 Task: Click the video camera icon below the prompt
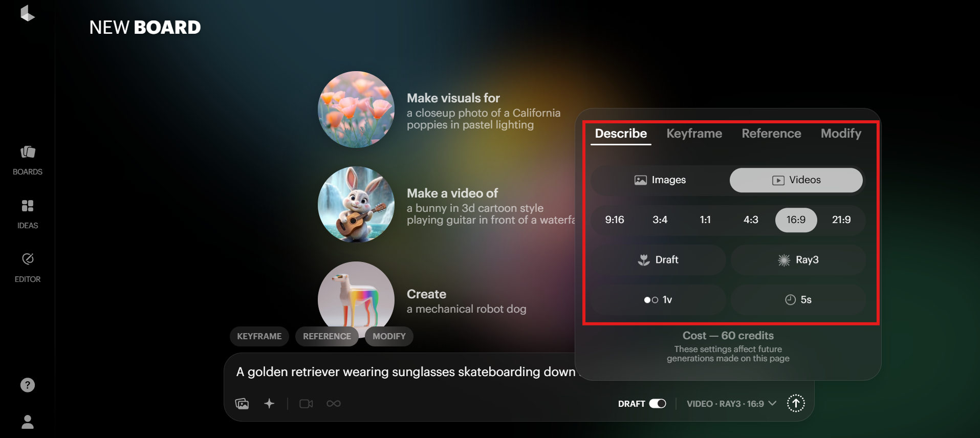(306, 404)
